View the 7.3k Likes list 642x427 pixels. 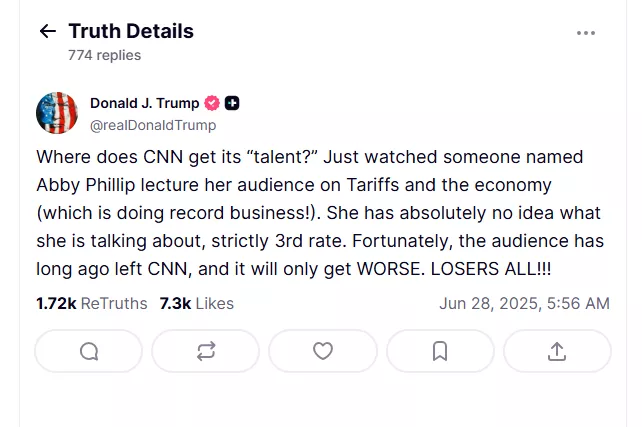click(197, 303)
